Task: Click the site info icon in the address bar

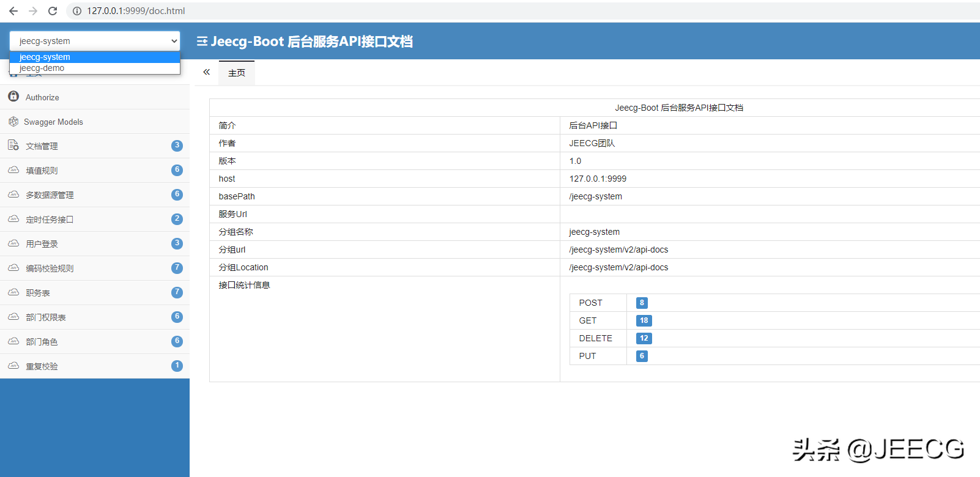Action: pos(77,11)
